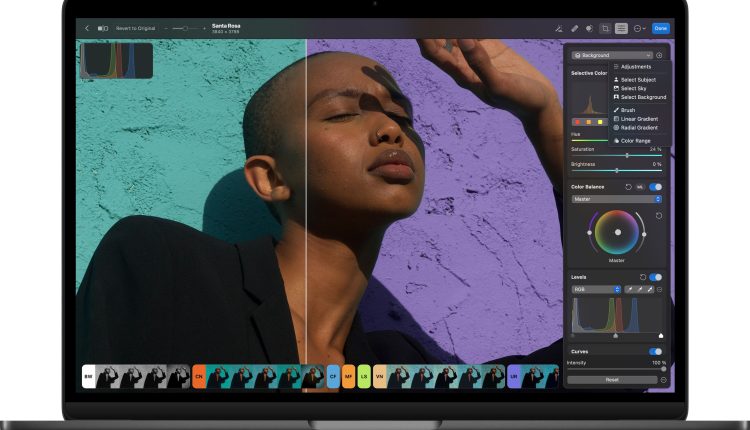The image size is (750, 430).
Task: Select the MF preset group label
Action: pos(349,376)
